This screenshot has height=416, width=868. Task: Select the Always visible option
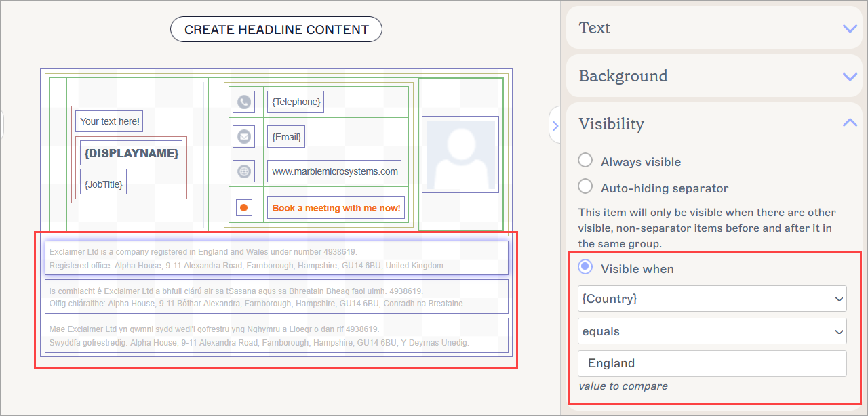[585, 161]
